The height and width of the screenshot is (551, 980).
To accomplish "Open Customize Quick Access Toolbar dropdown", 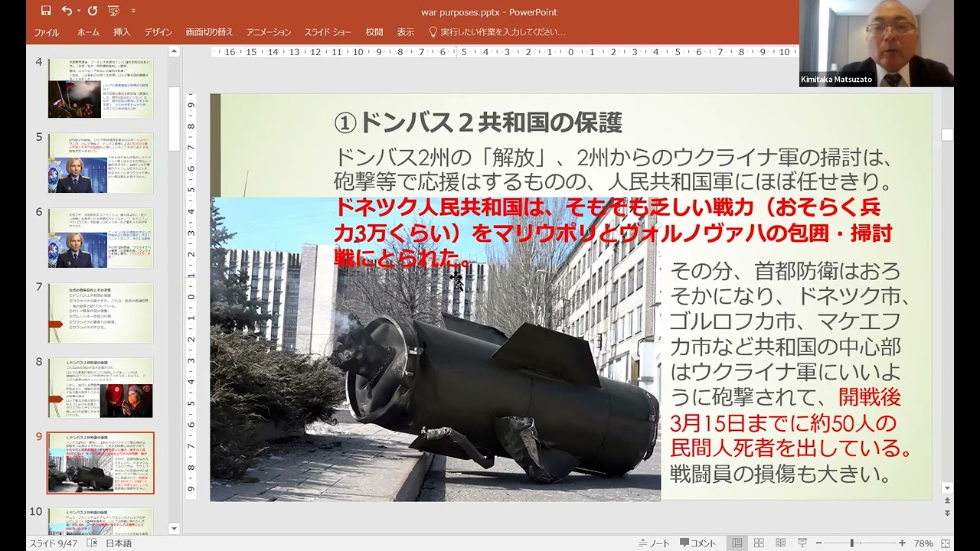I will point(133,11).
